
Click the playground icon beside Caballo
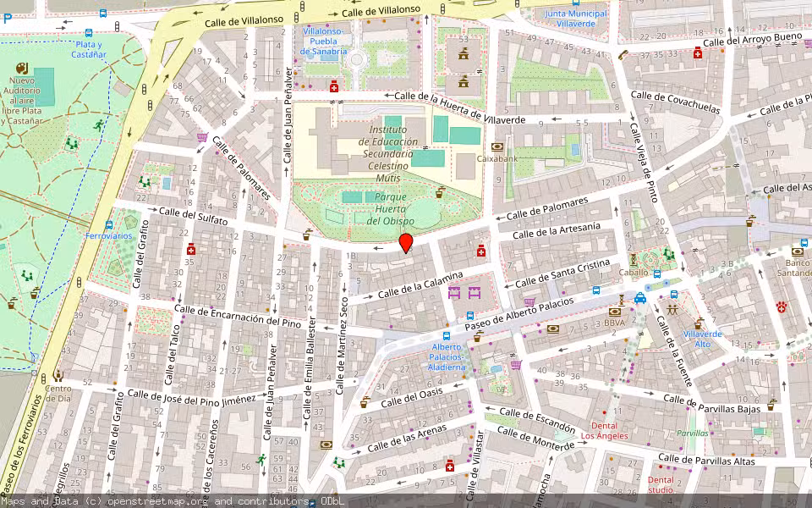point(668,255)
